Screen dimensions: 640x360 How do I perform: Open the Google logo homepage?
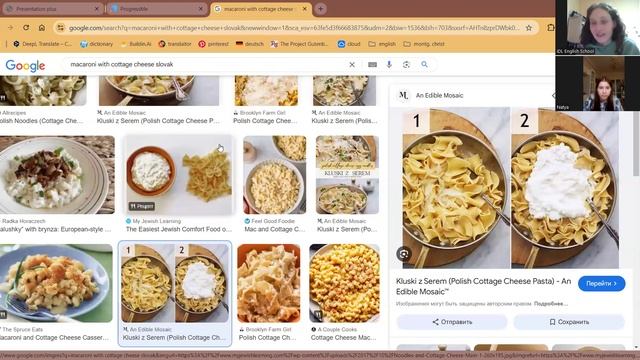tap(25, 65)
